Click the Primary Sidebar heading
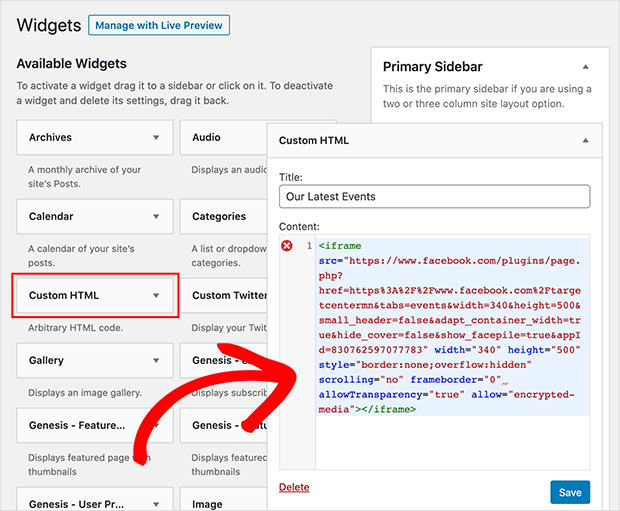 [433, 67]
